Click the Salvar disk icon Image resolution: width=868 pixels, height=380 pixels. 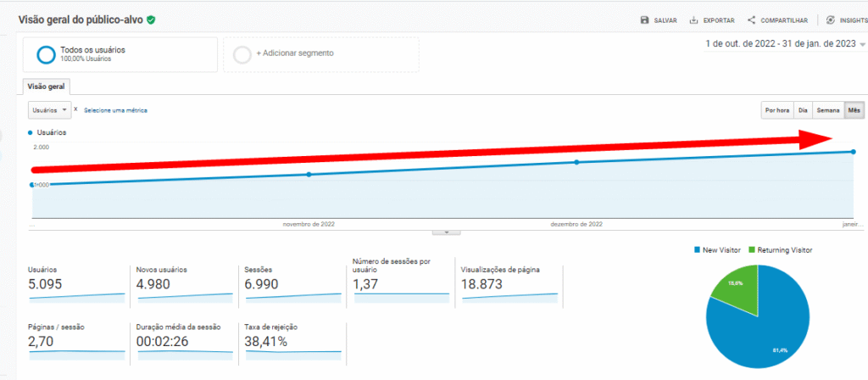(645, 20)
